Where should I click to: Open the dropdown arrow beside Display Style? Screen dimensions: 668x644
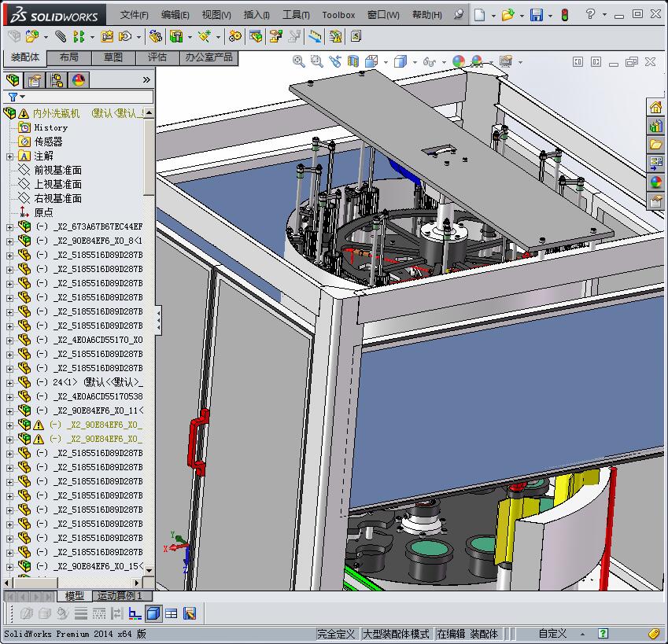click(415, 62)
